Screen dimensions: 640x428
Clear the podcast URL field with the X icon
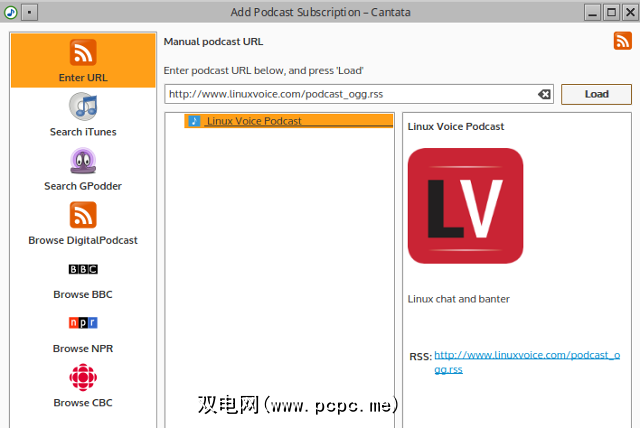point(544,94)
